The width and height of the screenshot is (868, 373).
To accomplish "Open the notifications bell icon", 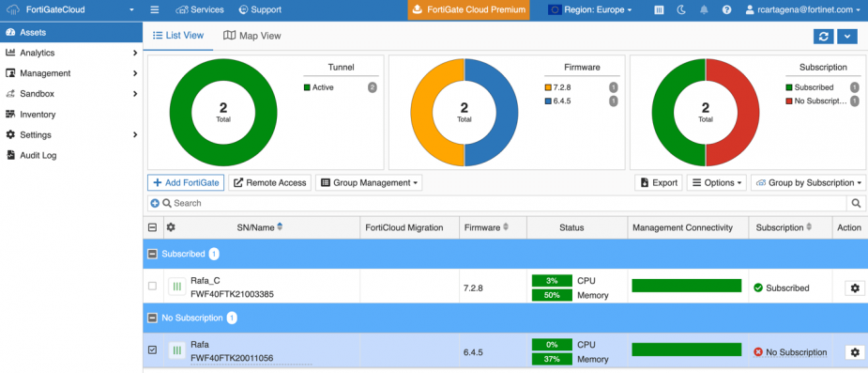I will [x=704, y=10].
